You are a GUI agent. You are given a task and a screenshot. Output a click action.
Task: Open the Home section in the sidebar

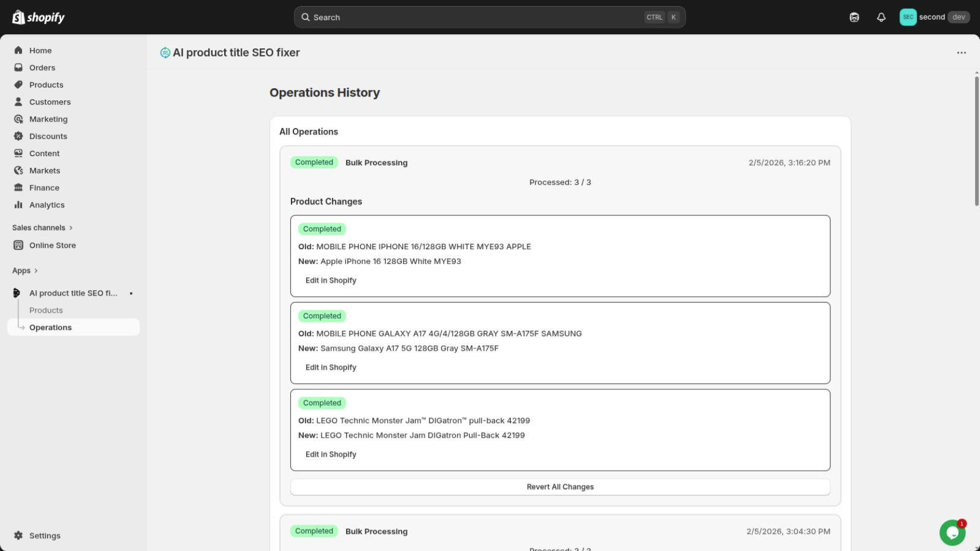[40, 50]
